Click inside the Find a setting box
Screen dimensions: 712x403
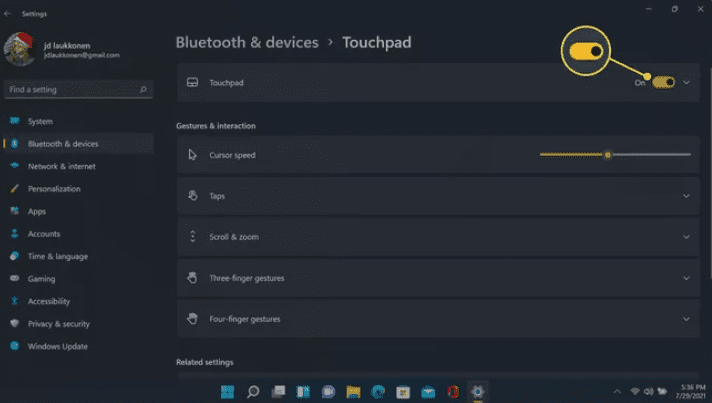click(70, 90)
